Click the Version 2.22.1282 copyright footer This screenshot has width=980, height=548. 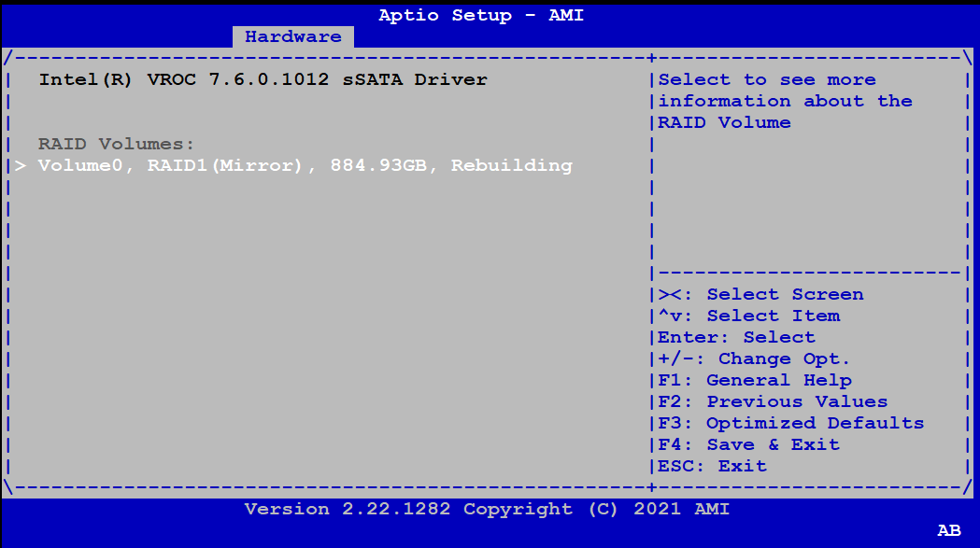(487, 510)
